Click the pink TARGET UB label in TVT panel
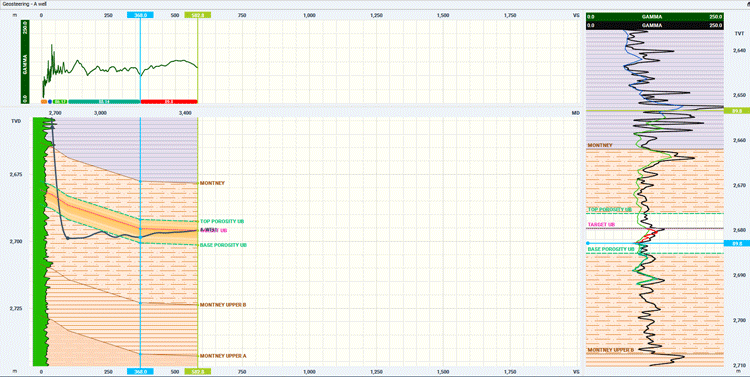 tap(601, 224)
